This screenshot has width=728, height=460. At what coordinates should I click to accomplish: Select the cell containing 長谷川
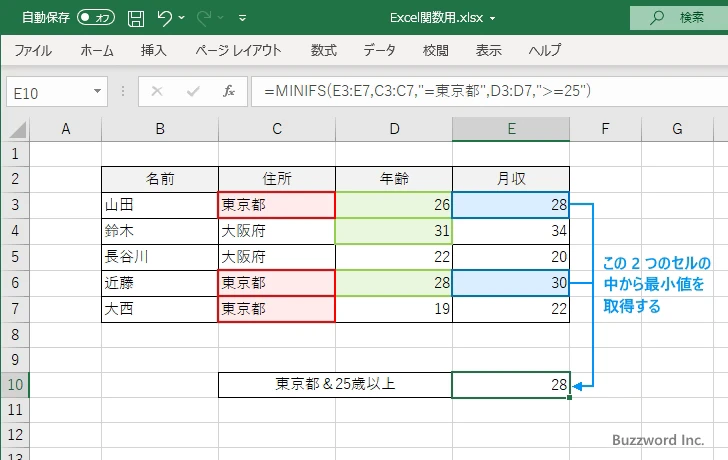click(160, 257)
